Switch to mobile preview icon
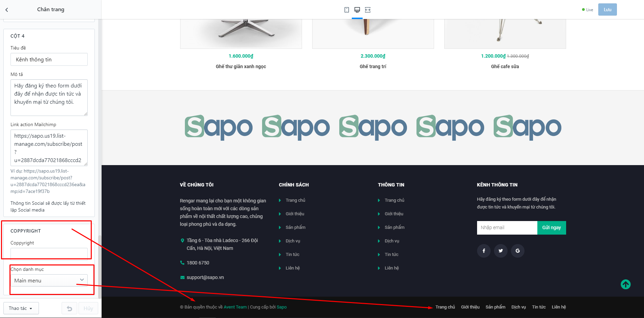Screen dimensions: 644x318 click(347, 10)
